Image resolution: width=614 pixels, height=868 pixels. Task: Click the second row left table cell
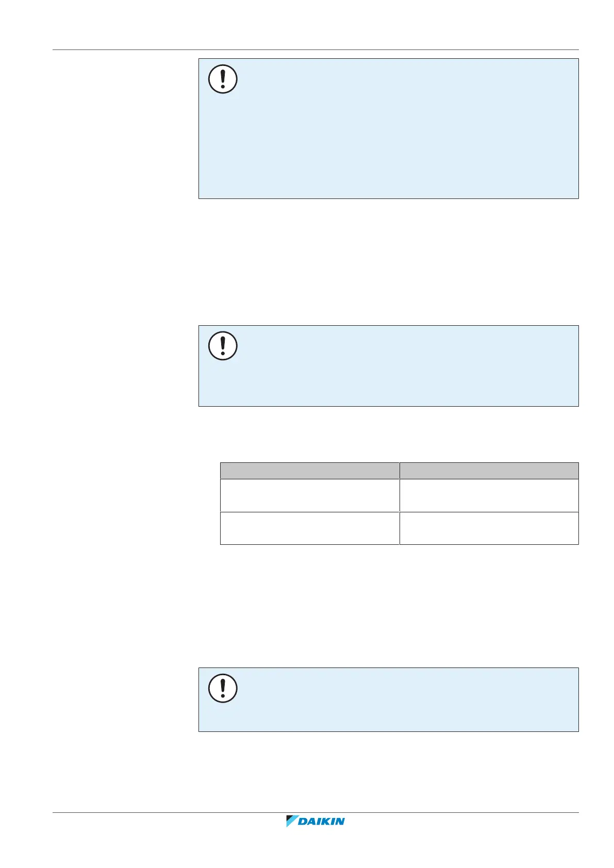[309, 528]
